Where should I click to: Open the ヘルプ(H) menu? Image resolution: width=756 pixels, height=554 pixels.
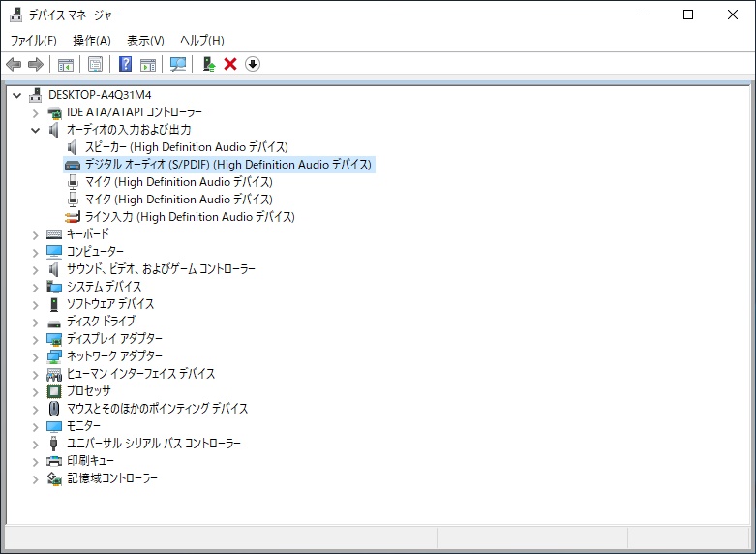(202, 41)
